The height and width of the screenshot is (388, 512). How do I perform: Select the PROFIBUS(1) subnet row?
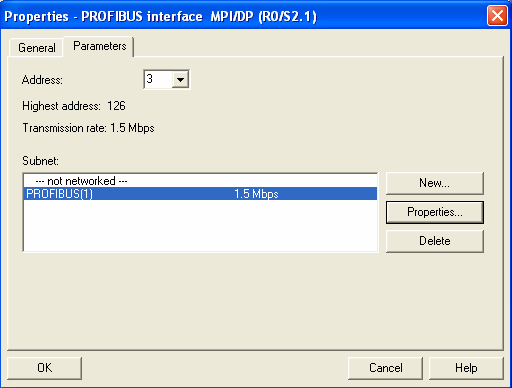click(200, 194)
